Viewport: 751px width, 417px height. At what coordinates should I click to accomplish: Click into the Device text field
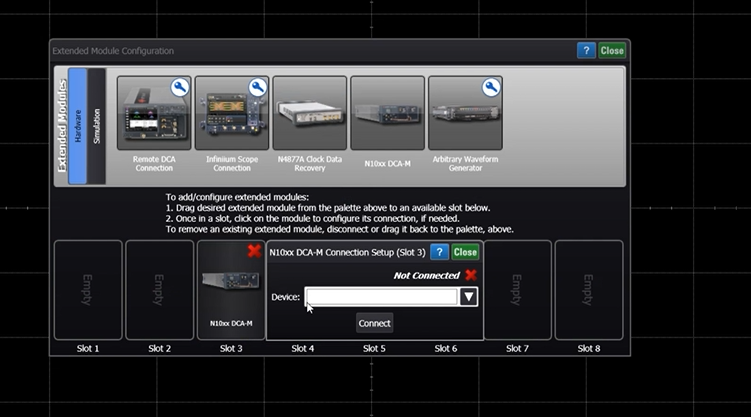point(381,297)
